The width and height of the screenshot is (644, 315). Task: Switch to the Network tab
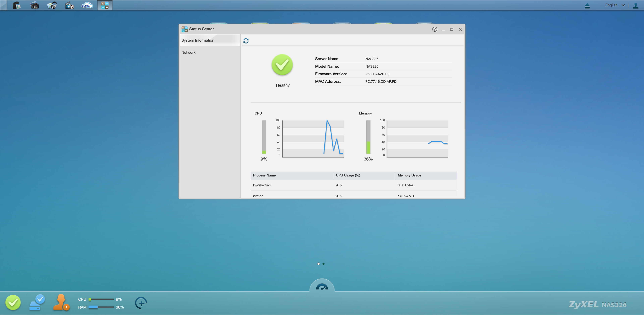tap(210, 52)
